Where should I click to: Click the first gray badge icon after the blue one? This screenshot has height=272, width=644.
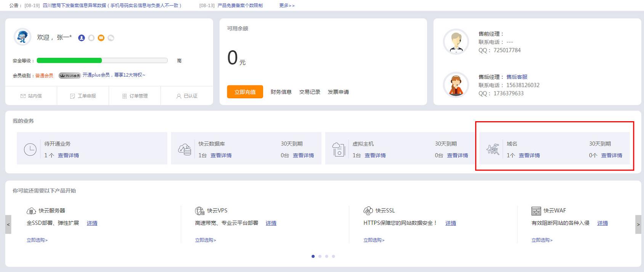click(91, 38)
